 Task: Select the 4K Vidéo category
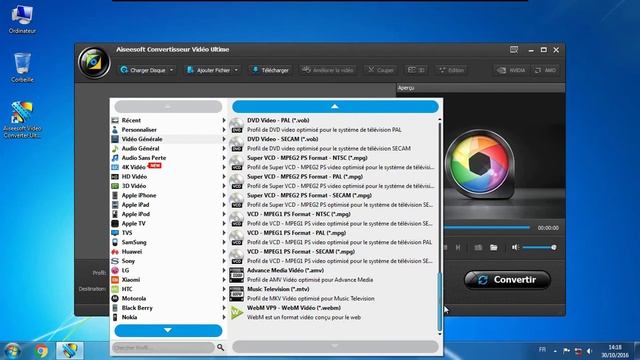(x=168, y=167)
